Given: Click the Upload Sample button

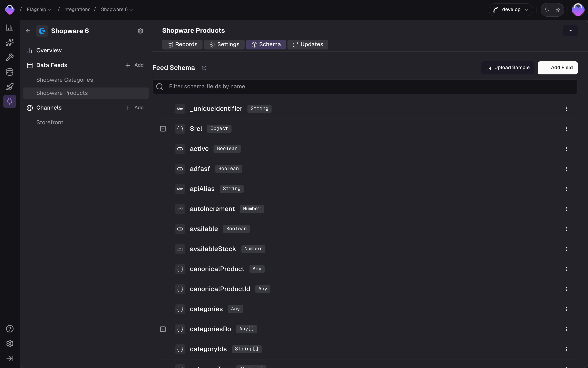Looking at the screenshot, I should (x=508, y=68).
